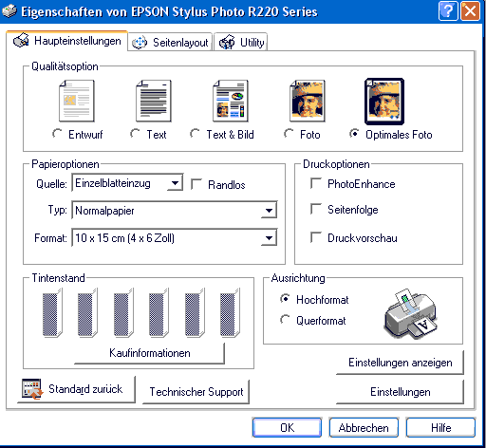This screenshot has height=448, width=486.
Task: Click the Entwurf draft quality page icon
Action: [77, 101]
